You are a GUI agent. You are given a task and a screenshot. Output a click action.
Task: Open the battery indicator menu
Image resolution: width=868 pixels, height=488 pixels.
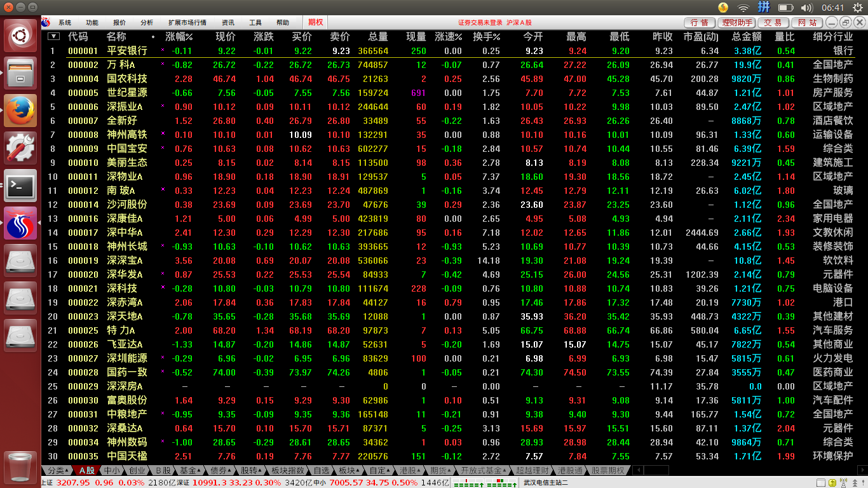click(786, 8)
